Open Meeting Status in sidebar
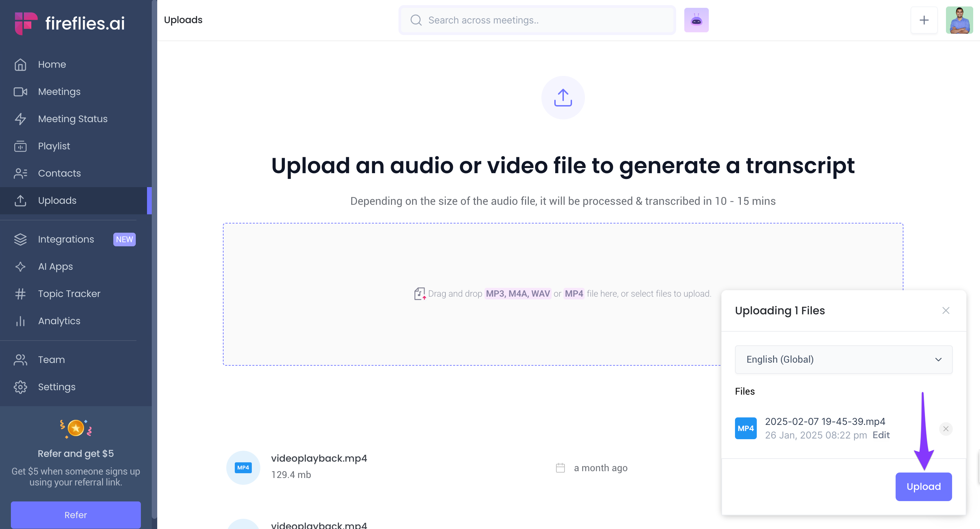The height and width of the screenshot is (529, 980). pos(72,119)
